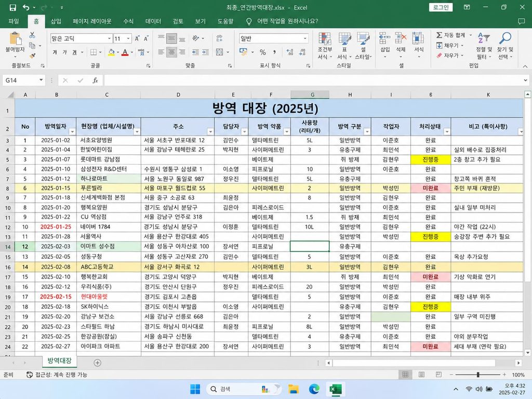The width and height of the screenshot is (532, 399).
Task: Toggle align right
Action: (x=182, y=52)
